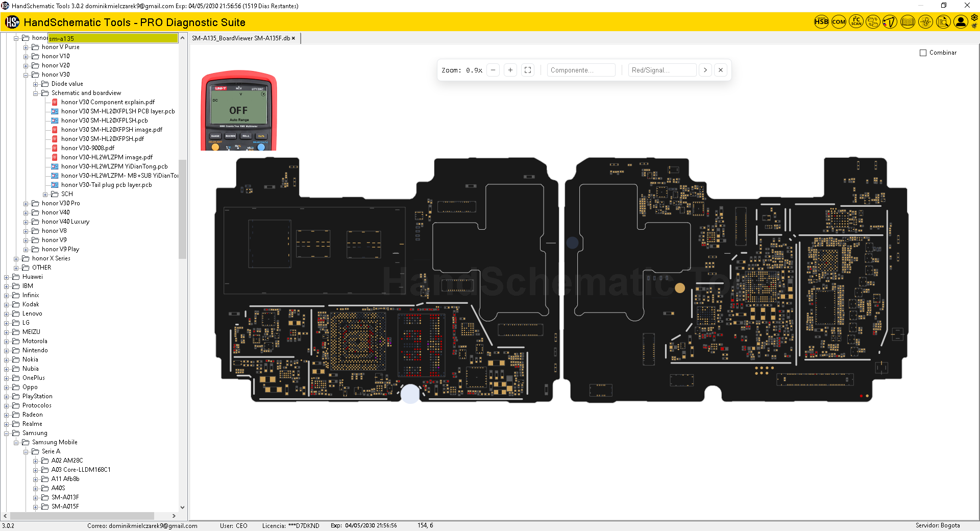Viewport: 980px width, 531px height.
Task: Select the Motorola folder
Action: coord(35,341)
